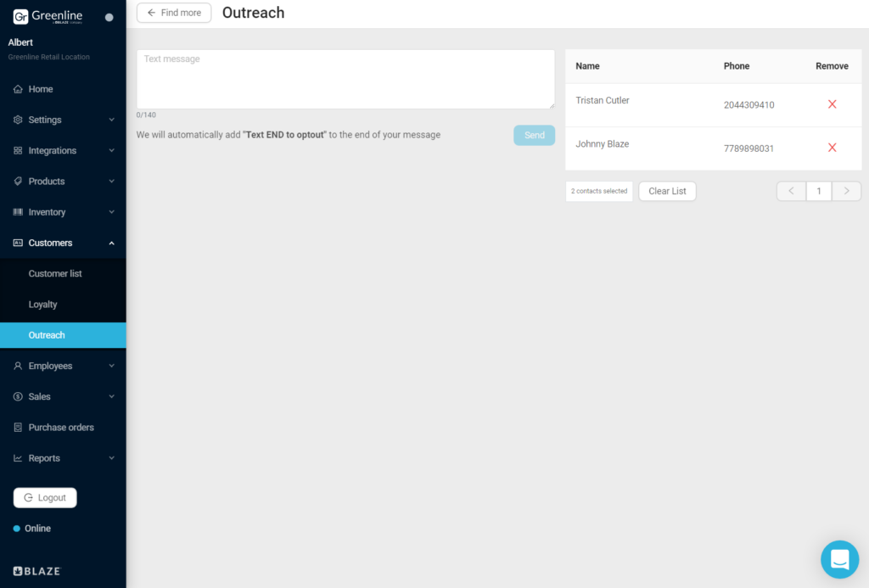869x588 pixels.
Task: Expand the Sales menu chevron
Action: pyautogui.click(x=111, y=397)
